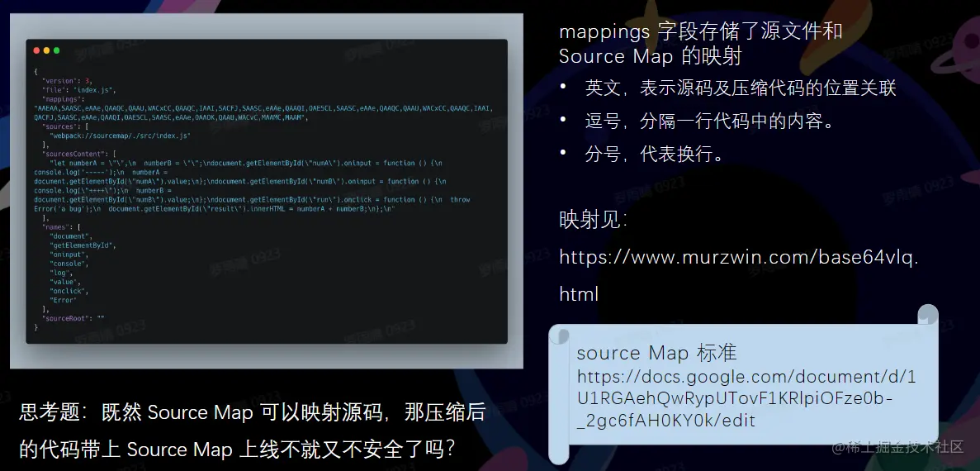Click the "source Map 标准" title in scroll note

click(656, 353)
